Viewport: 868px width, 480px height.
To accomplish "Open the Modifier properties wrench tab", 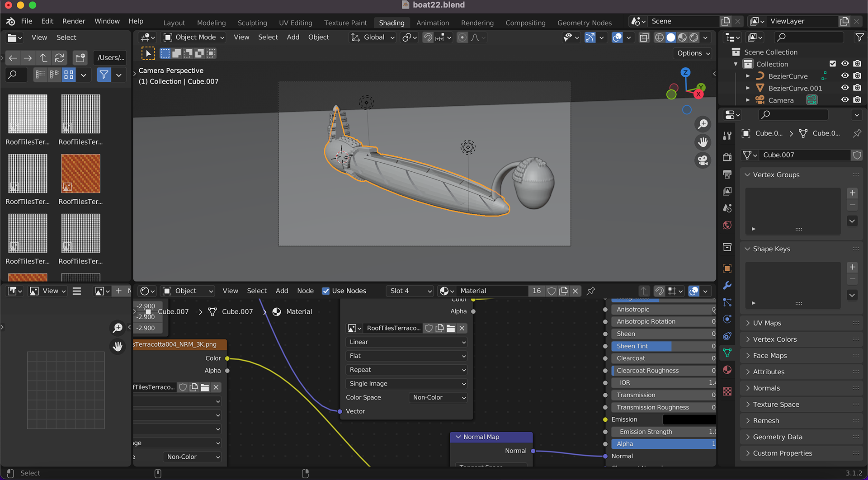I will point(727,285).
